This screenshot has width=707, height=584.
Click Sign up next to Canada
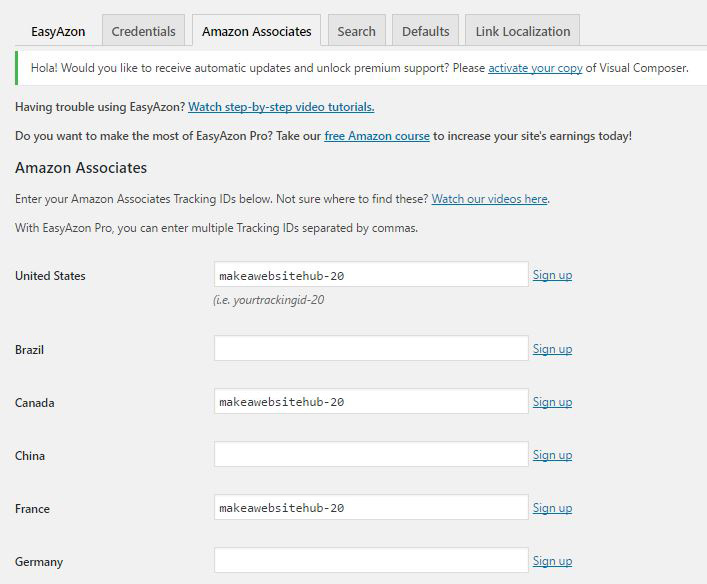click(552, 402)
